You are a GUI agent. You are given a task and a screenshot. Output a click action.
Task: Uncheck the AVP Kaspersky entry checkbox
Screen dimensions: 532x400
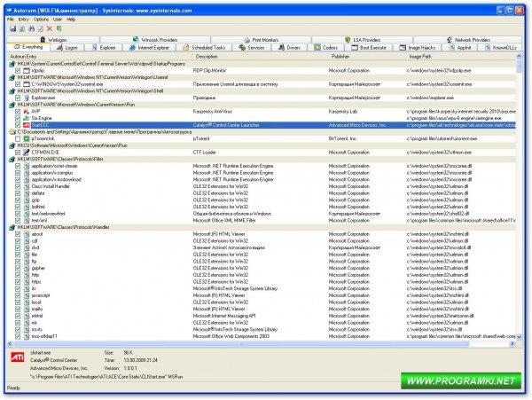(18, 111)
